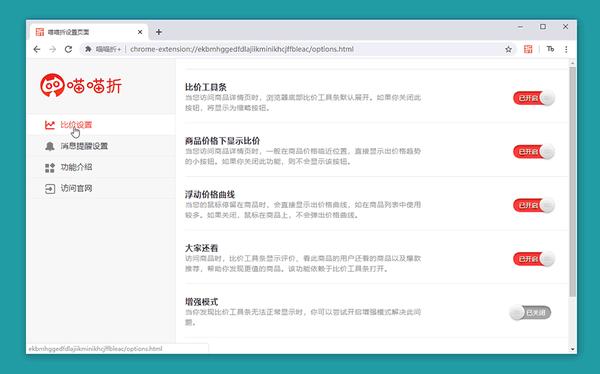Click the 访问官网 exit arrow icon
600x374 pixels.
[50, 189]
